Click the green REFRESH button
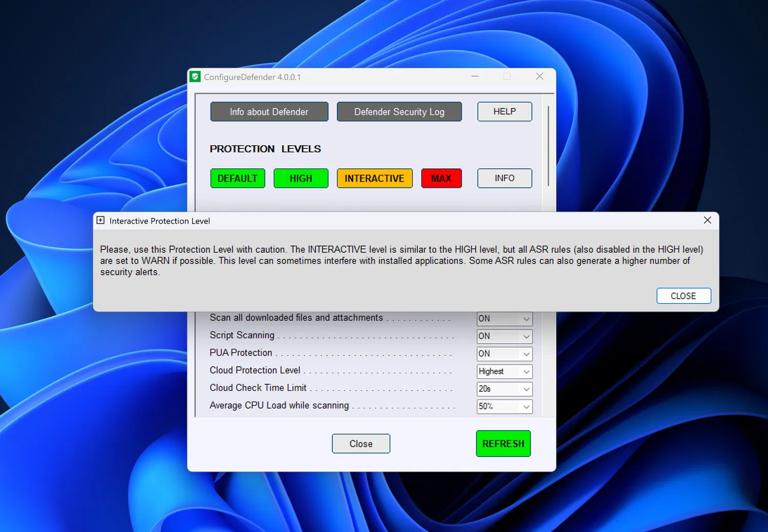Viewport: 768px width, 532px height. pos(503,444)
